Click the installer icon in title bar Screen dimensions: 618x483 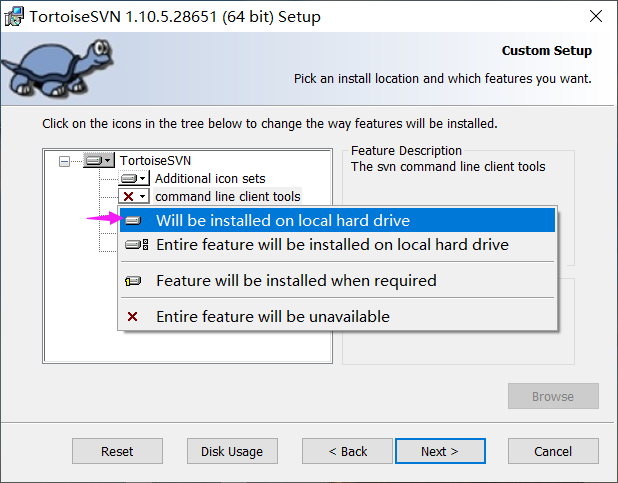pyautogui.click(x=14, y=17)
